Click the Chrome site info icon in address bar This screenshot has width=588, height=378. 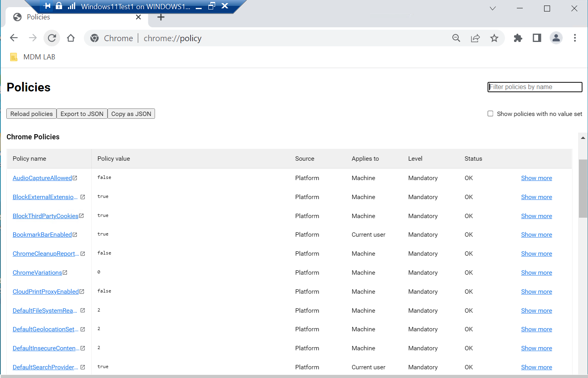pos(95,38)
